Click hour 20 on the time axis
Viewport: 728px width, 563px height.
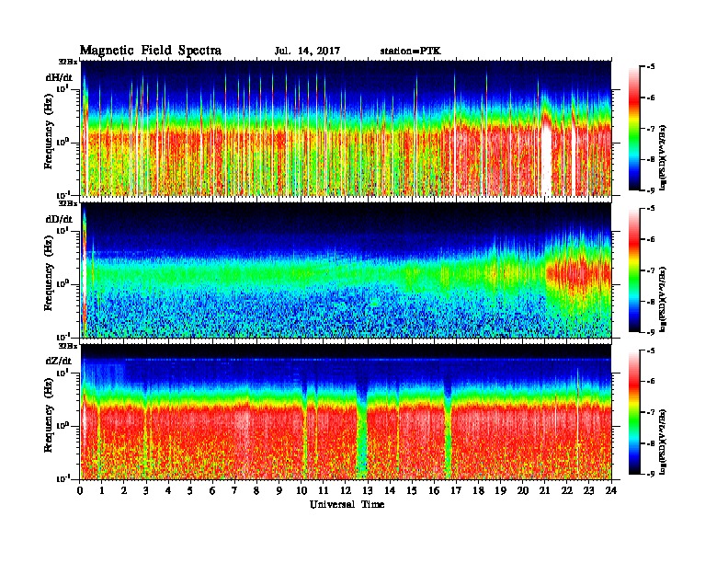[x=523, y=491]
